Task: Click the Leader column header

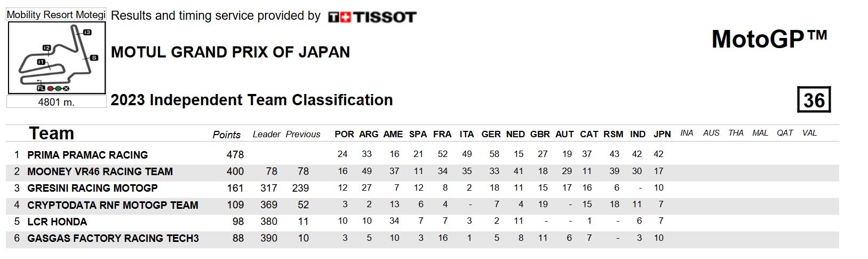Action: click(266, 134)
